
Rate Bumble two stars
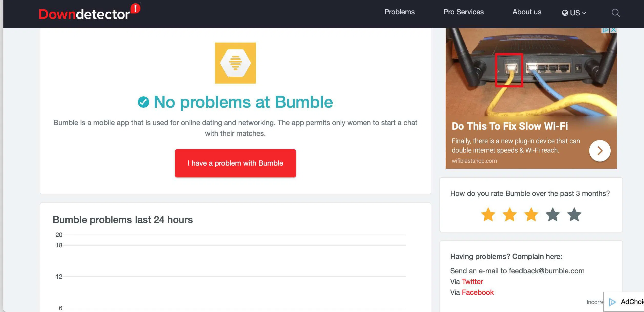(509, 215)
